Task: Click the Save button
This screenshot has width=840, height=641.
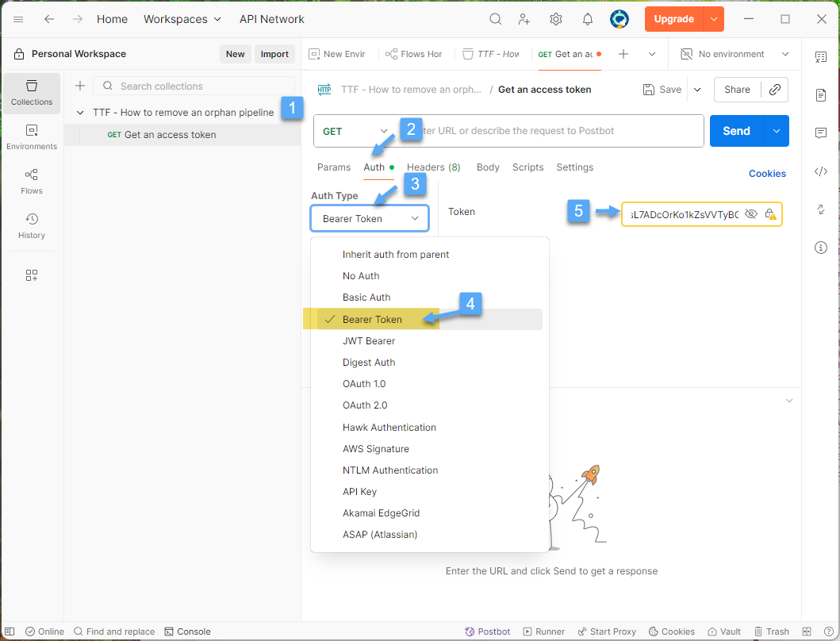Action: point(662,90)
